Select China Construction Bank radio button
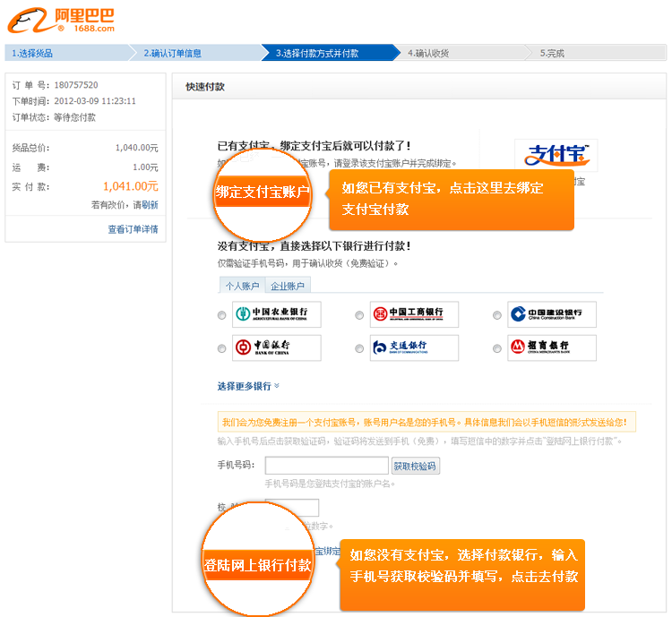This screenshot has width=672, height=617. [x=496, y=315]
